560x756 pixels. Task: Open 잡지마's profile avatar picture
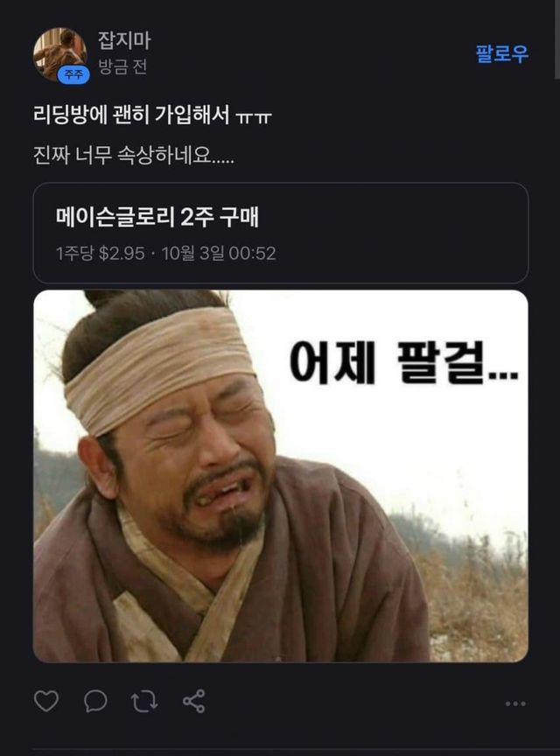[x=59, y=54]
